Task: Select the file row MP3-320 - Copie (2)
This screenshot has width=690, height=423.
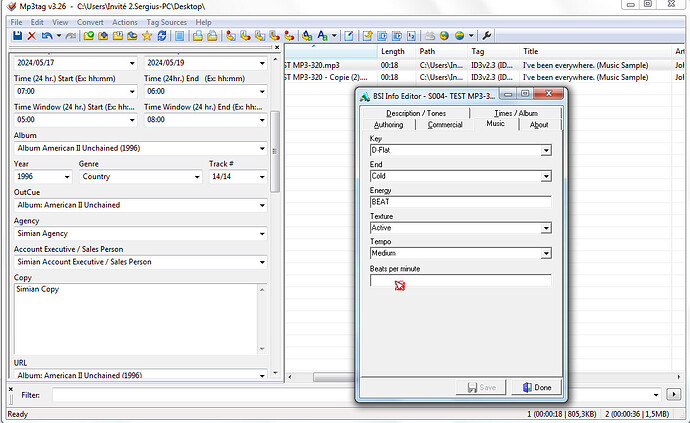Action: click(x=484, y=77)
